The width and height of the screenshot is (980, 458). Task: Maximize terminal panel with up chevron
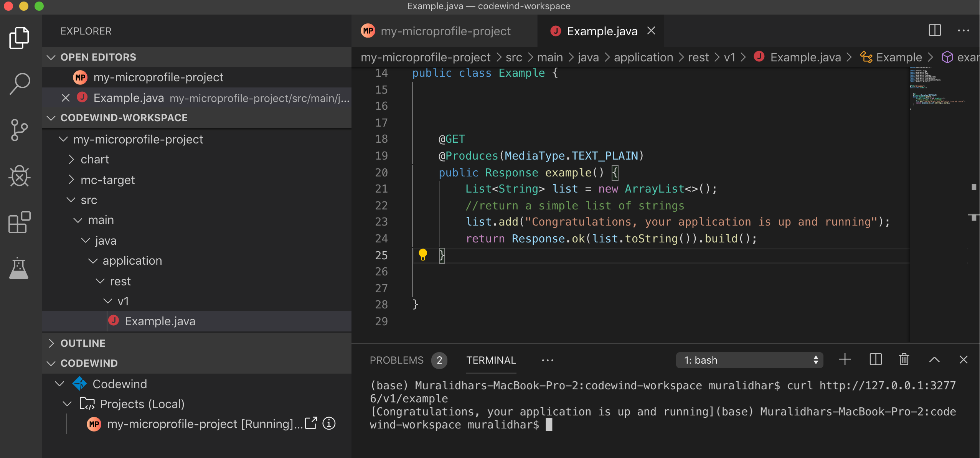click(x=934, y=360)
